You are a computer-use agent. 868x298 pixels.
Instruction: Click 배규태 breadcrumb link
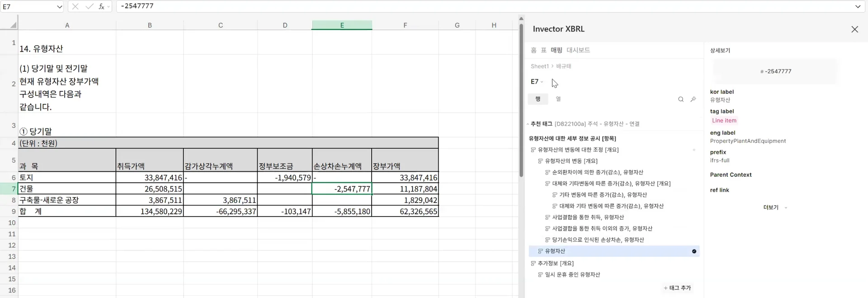tap(564, 66)
